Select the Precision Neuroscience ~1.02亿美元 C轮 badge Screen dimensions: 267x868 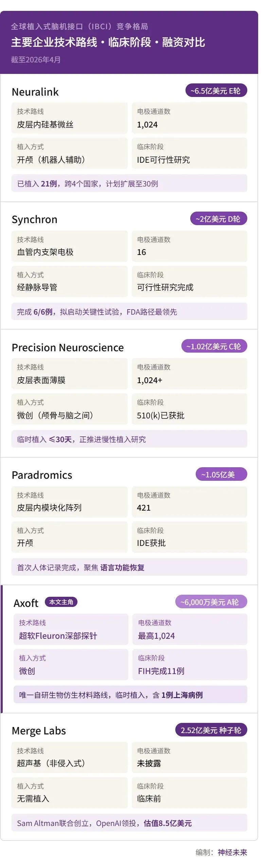214,347
